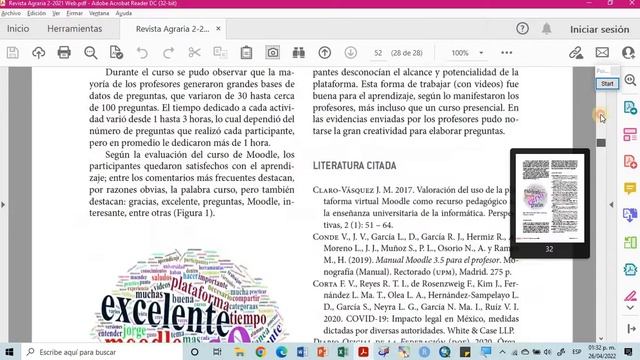Open Microsoft Word from the taskbar
The width and height of the screenshot is (640, 360).
pos(302,352)
